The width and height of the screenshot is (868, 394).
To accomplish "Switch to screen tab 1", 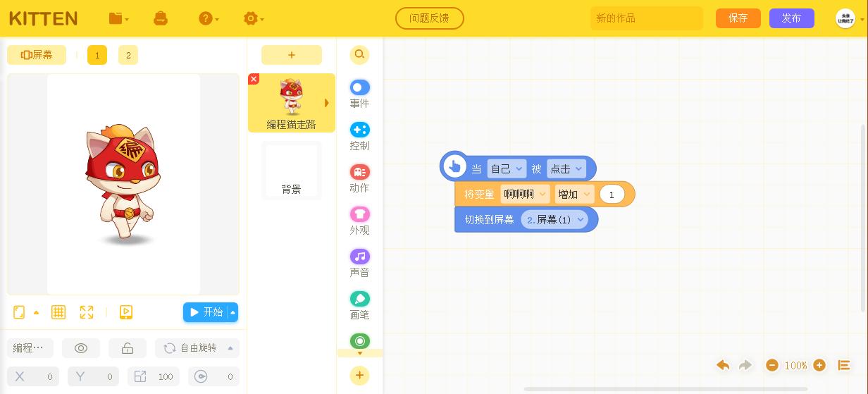I will point(97,55).
